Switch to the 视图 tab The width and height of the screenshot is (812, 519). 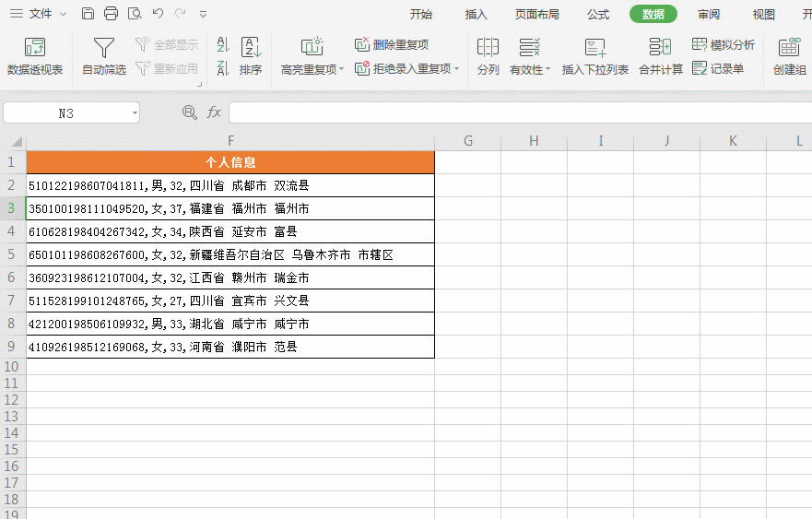tap(763, 15)
